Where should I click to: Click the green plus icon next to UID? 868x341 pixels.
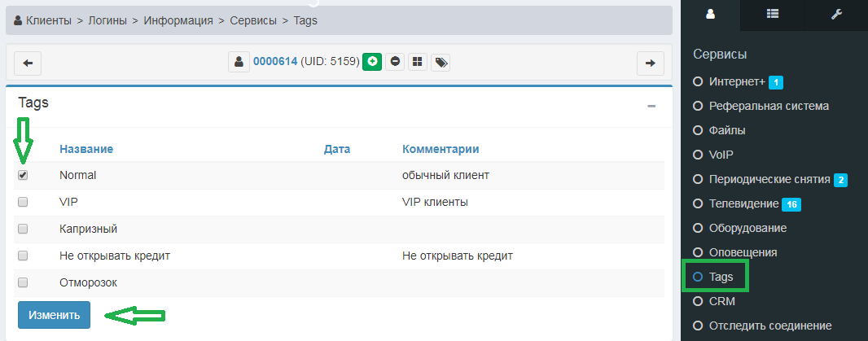point(372,62)
